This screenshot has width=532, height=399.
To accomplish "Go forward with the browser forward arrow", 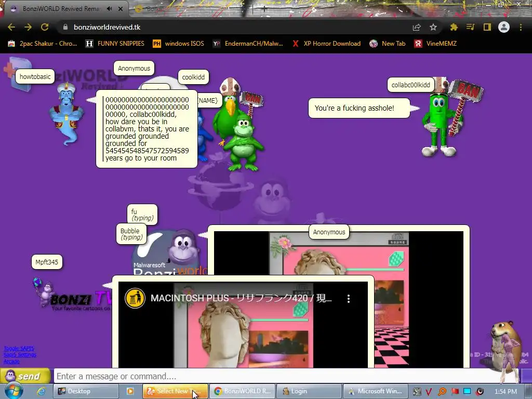I will 28,27.
